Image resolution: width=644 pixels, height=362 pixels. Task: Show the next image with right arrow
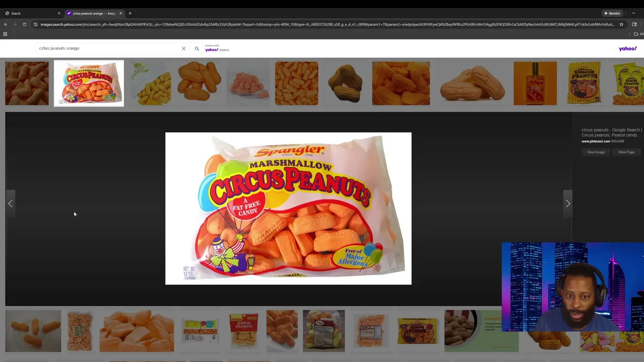pos(568,204)
